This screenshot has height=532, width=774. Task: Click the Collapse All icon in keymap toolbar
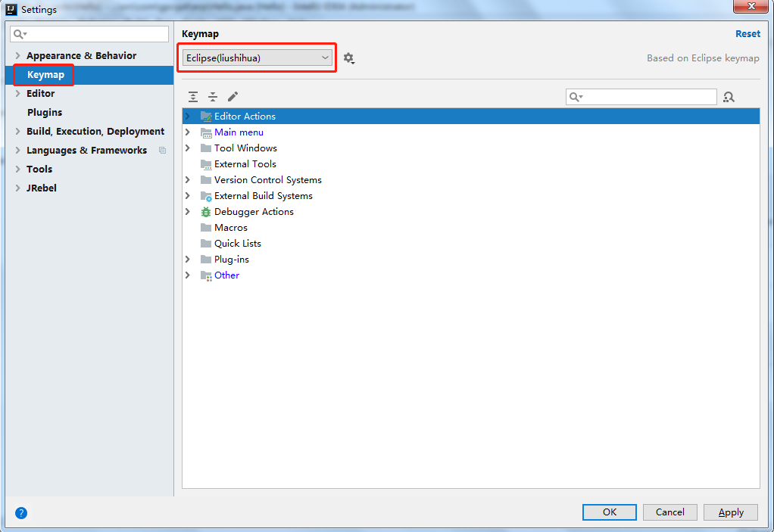pyautogui.click(x=213, y=97)
